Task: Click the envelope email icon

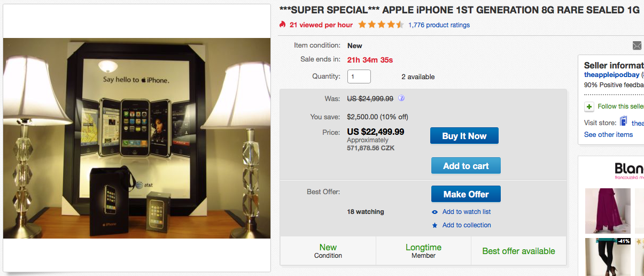Action: tap(637, 45)
